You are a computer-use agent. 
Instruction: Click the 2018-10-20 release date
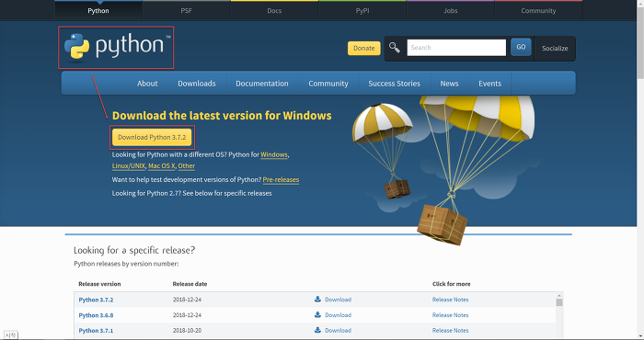pos(187,331)
